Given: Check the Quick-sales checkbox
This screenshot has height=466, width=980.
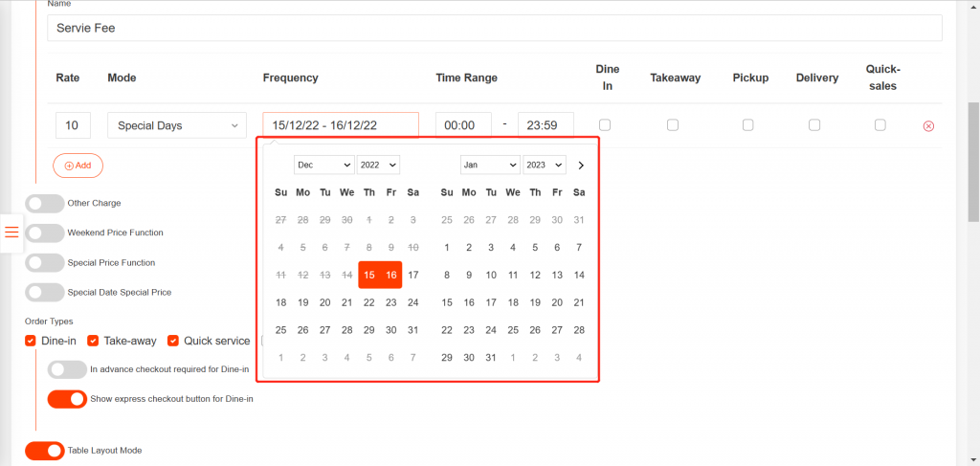Looking at the screenshot, I should pyautogui.click(x=880, y=125).
